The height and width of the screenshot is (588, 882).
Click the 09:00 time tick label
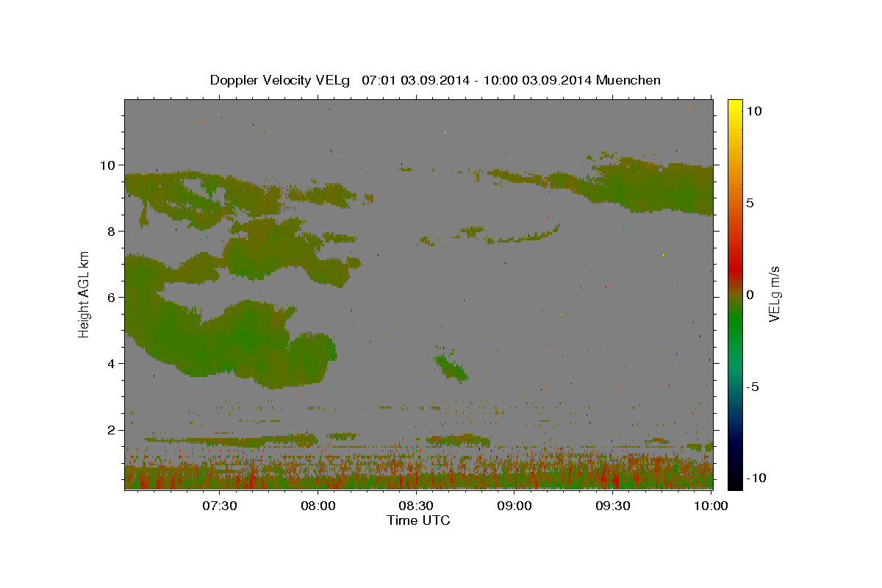click(514, 506)
